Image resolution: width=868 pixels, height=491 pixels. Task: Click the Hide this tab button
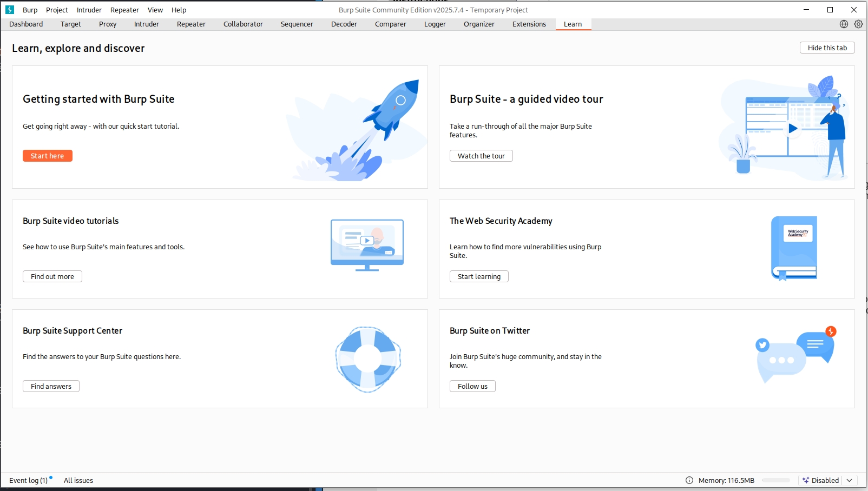[x=827, y=48]
